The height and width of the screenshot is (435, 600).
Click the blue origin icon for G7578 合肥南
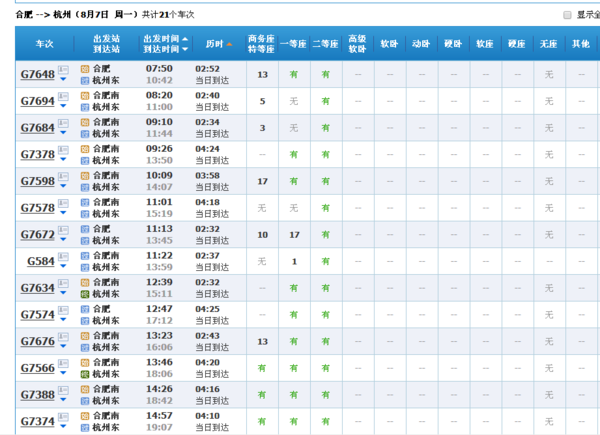click(85, 202)
